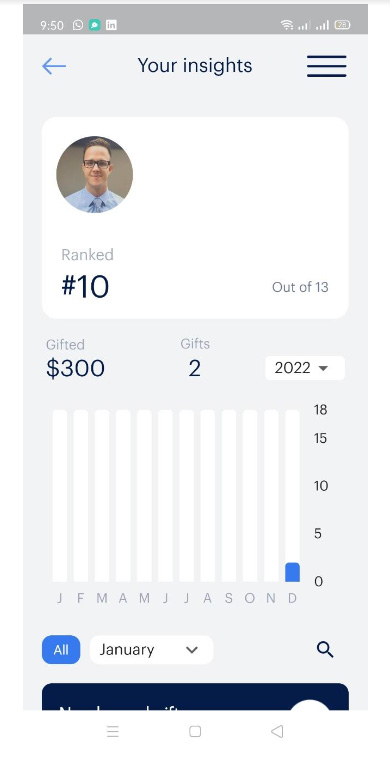390x771 pixels.
Task: Toggle the All filter chip
Action: pyautogui.click(x=61, y=650)
